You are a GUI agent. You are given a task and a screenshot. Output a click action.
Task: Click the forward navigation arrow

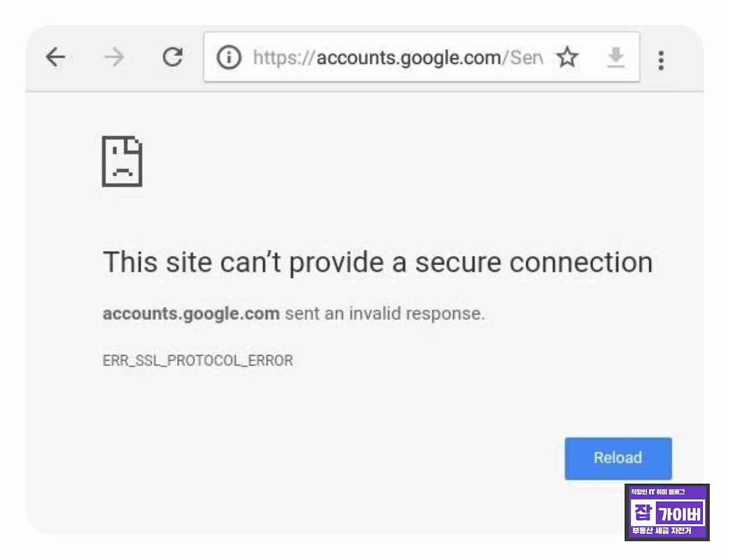pyautogui.click(x=114, y=57)
